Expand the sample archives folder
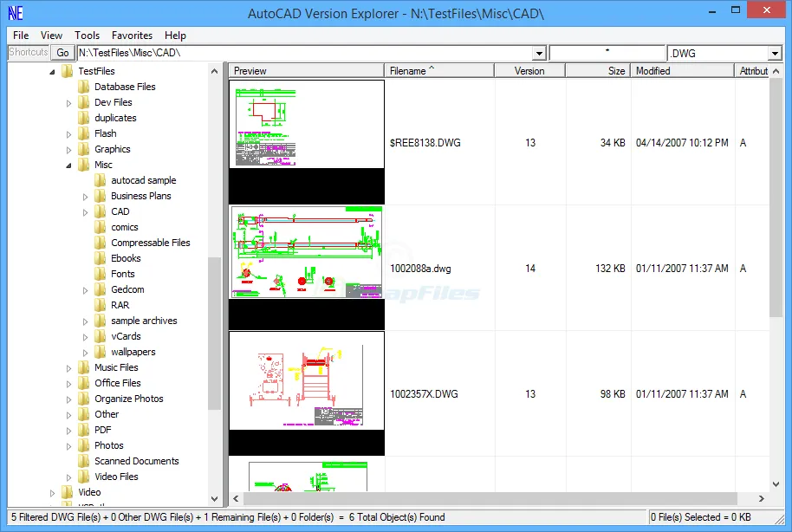The image size is (792, 532). (86, 321)
